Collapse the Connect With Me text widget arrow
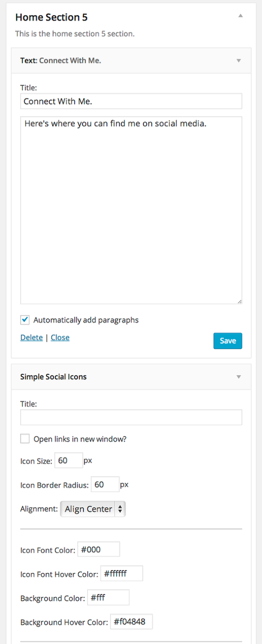This screenshot has width=262, height=644. pyautogui.click(x=238, y=60)
